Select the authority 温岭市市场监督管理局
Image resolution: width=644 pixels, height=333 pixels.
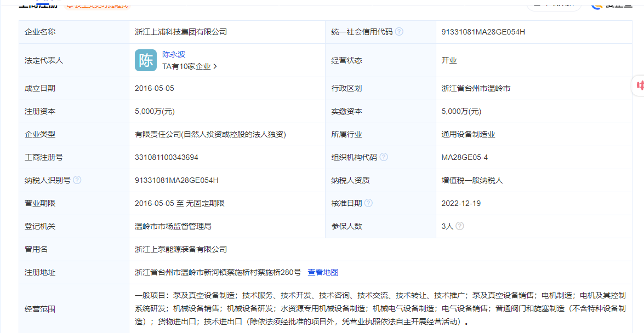(x=173, y=226)
